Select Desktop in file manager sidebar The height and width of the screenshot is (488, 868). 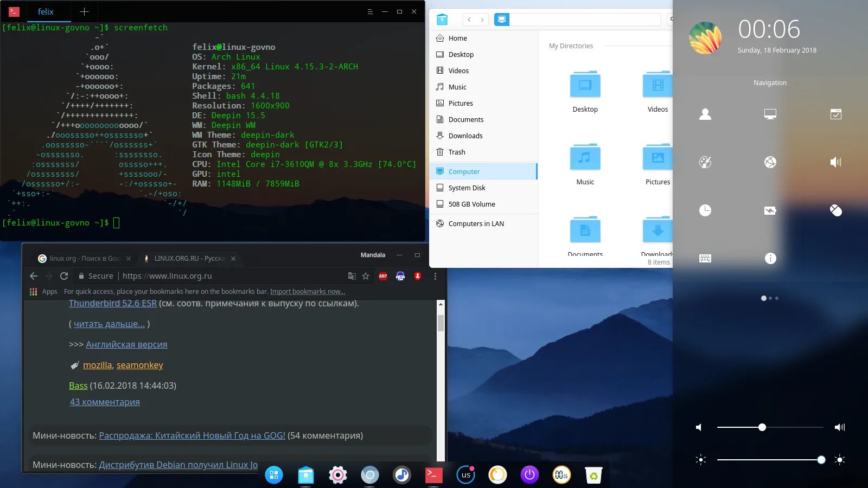click(483, 55)
